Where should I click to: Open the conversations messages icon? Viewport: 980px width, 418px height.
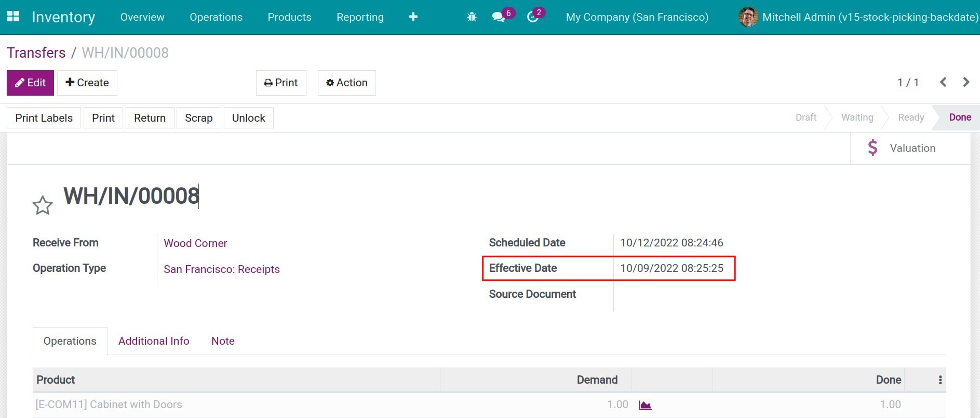(x=499, y=17)
